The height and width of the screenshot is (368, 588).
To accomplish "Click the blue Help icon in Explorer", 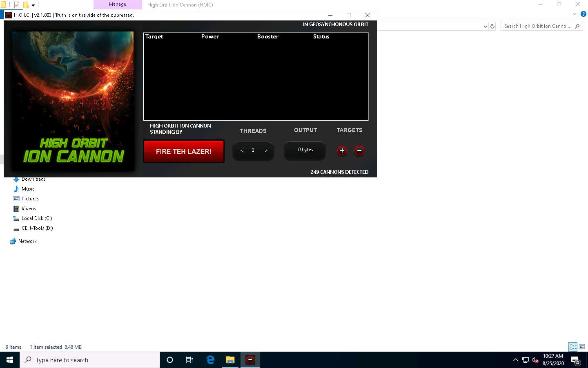I will tap(584, 14).
